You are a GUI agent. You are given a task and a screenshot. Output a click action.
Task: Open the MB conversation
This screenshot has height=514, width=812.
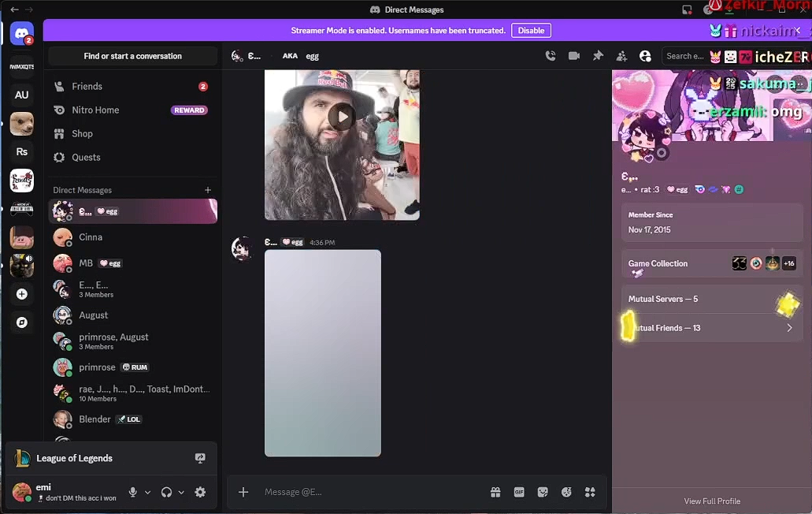coord(133,263)
